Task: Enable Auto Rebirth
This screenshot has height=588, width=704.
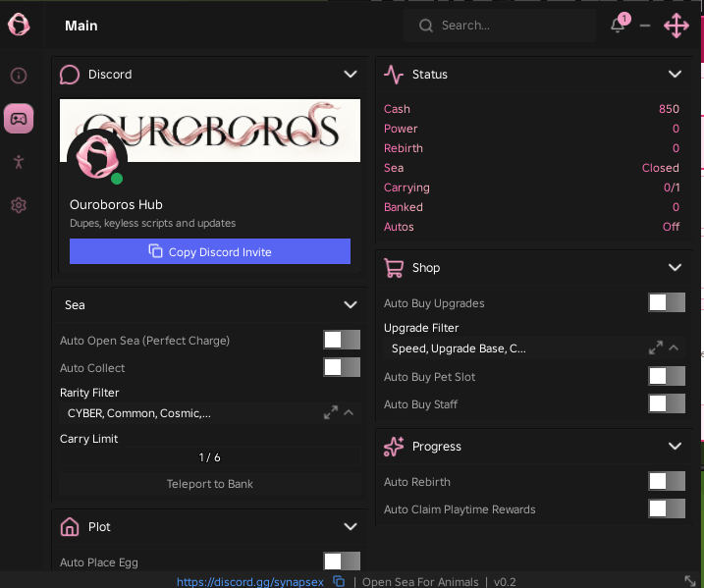Action: point(667,481)
